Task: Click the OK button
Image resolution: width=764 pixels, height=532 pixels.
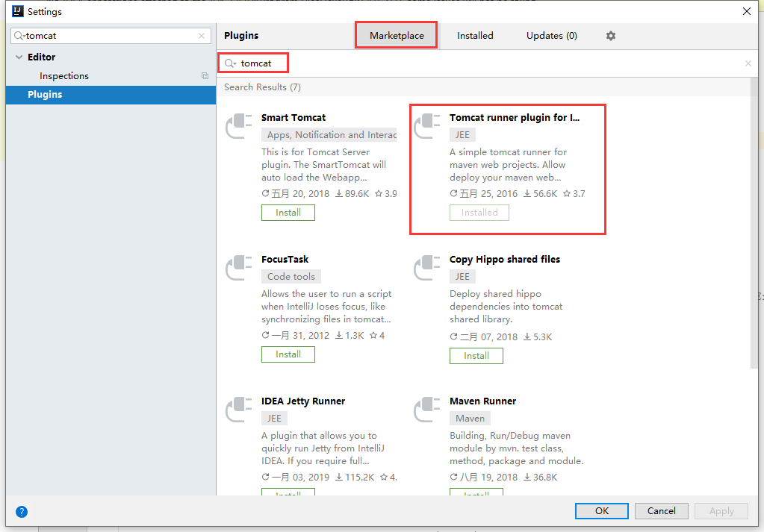Action: (x=601, y=510)
